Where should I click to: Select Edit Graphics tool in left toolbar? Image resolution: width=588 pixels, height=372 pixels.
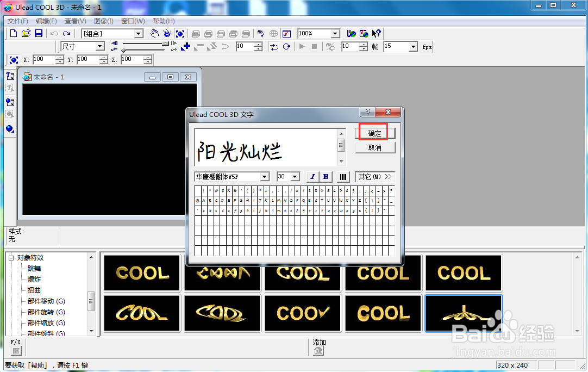tap(10, 114)
